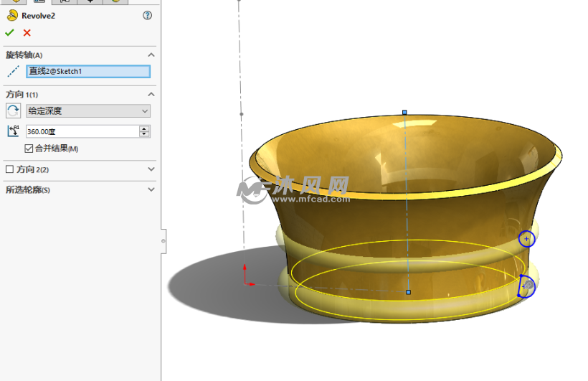Collapse the 旋转轴(A) section
588x381 pixels.
(x=151, y=55)
